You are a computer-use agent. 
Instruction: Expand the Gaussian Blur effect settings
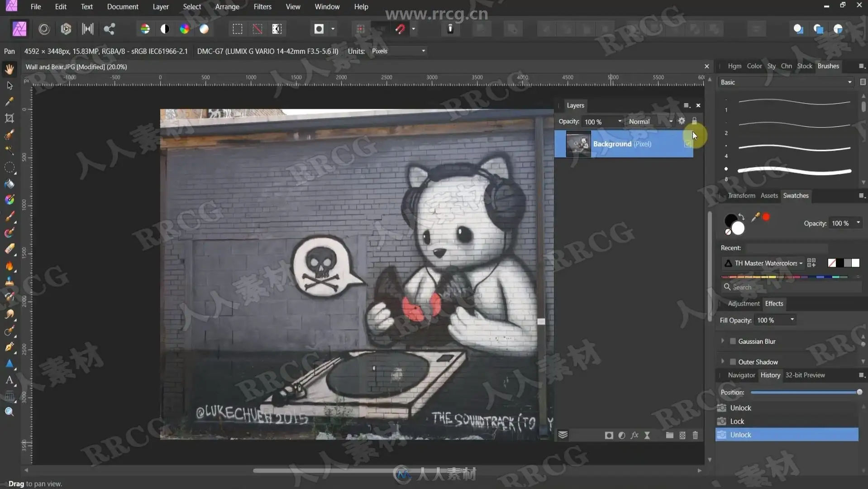pos(723,341)
